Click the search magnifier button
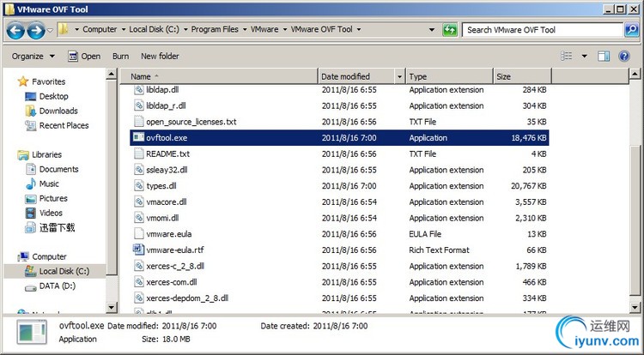Viewport: 644px width, 355px height. (x=631, y=30)
